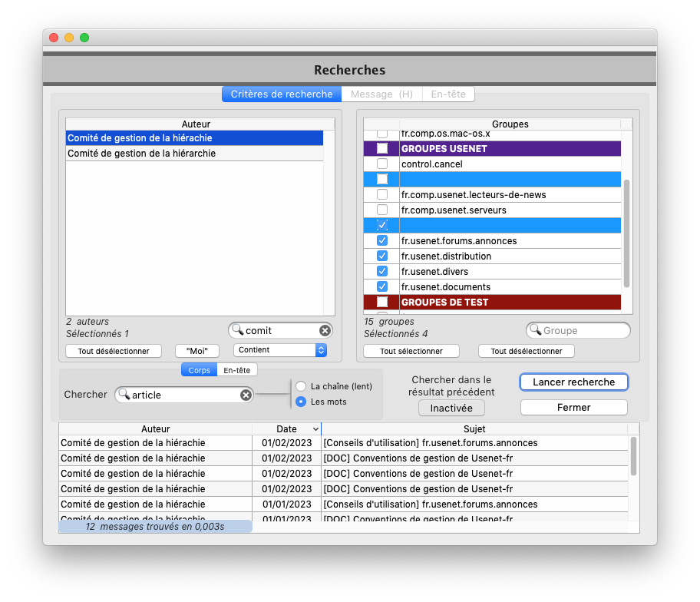The width and height of the screenshot is (700, 602).
Task: Click the "Moi" button
Action: [x=196, y=351]
